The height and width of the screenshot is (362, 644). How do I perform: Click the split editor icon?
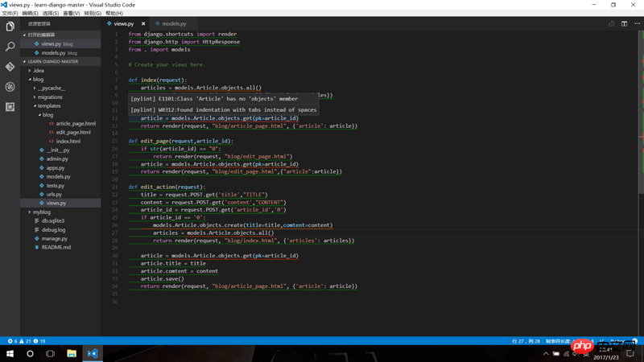tap(624, 24)
